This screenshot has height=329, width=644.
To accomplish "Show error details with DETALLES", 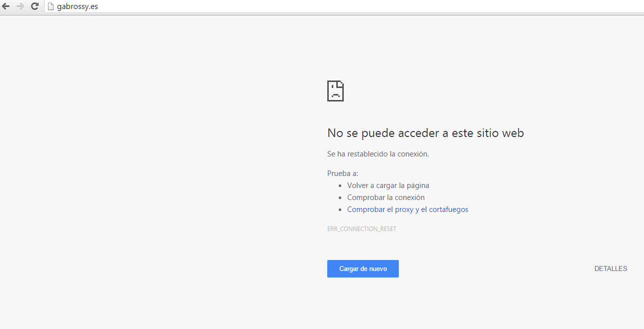I will (x=610, y=268).
